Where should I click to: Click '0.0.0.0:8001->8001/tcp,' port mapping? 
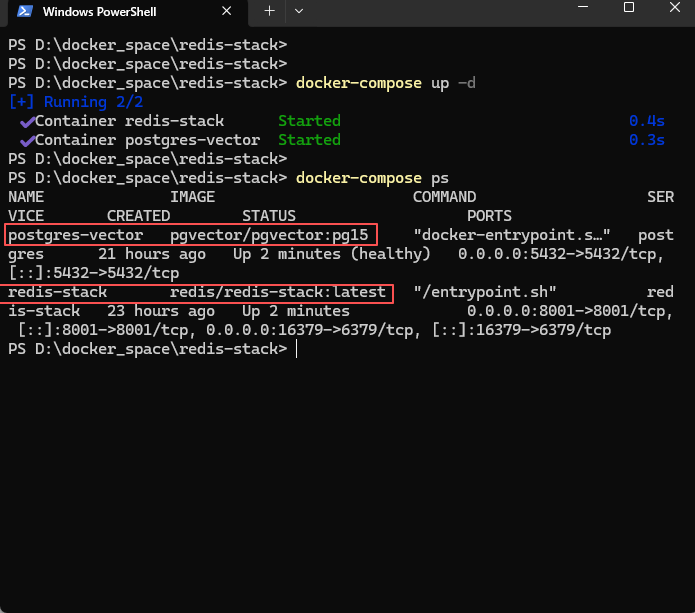(570, 311)
